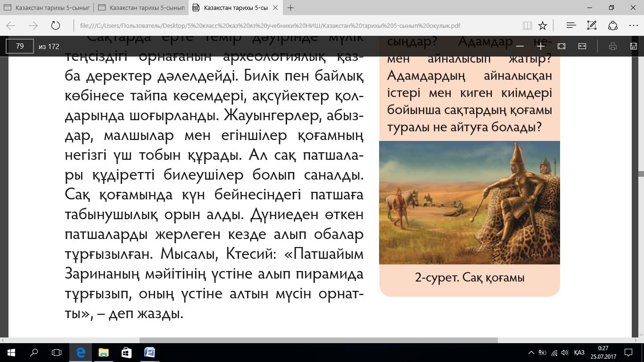Click the horizontal scrollbar left arrow
644x362 pixels.
coord(3,340)
